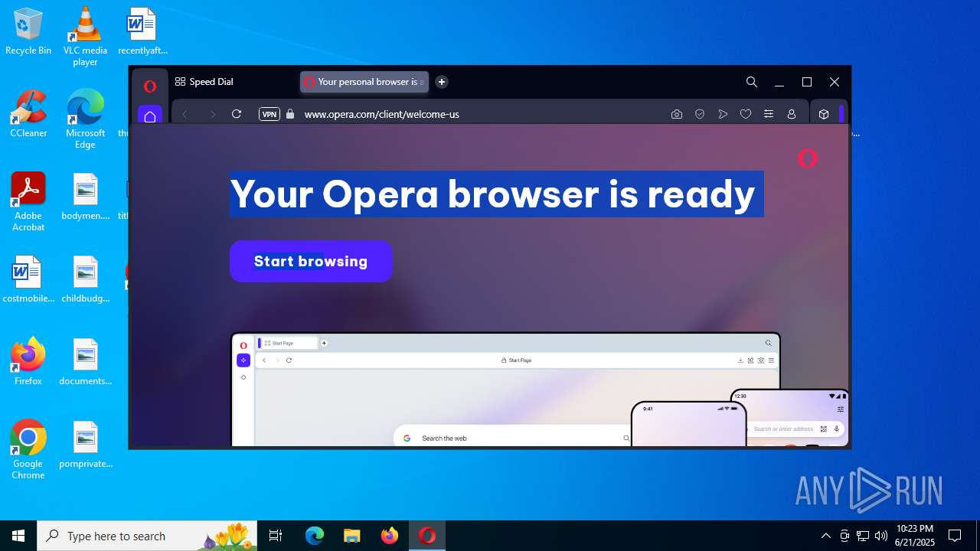Go back to the previous page
980x551 pixels.
pos(185,114)
